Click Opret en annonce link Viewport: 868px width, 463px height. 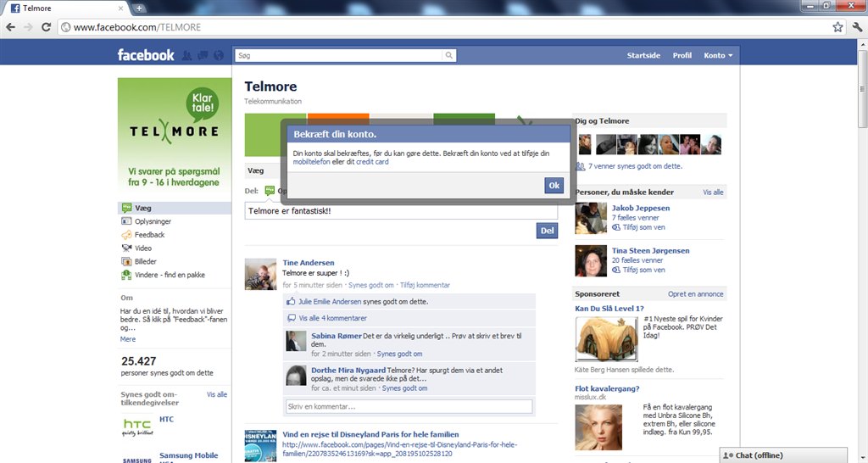pos(695,294)
